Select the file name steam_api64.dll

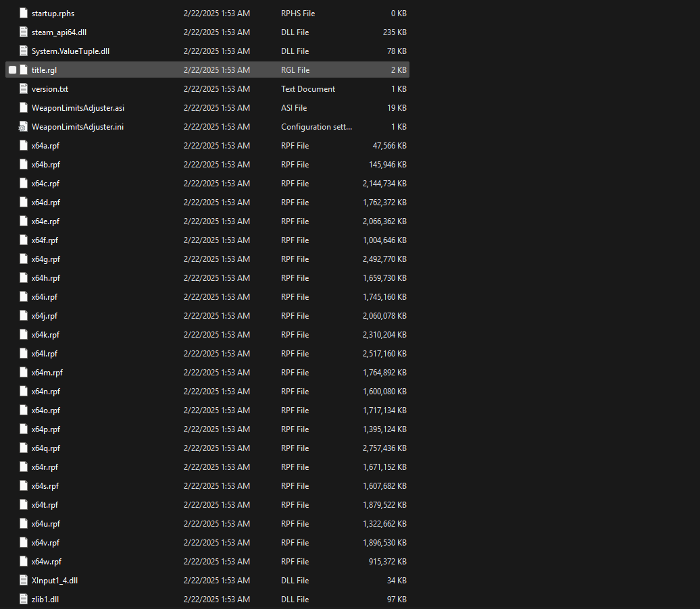[x=59, y=32]
